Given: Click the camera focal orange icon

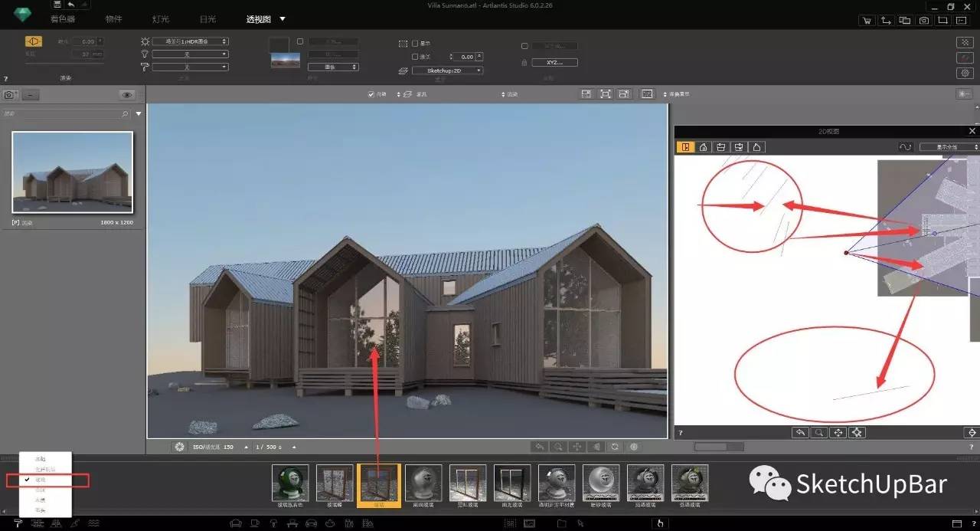Looking at the screenshot, I should click(x=34, y=41).
